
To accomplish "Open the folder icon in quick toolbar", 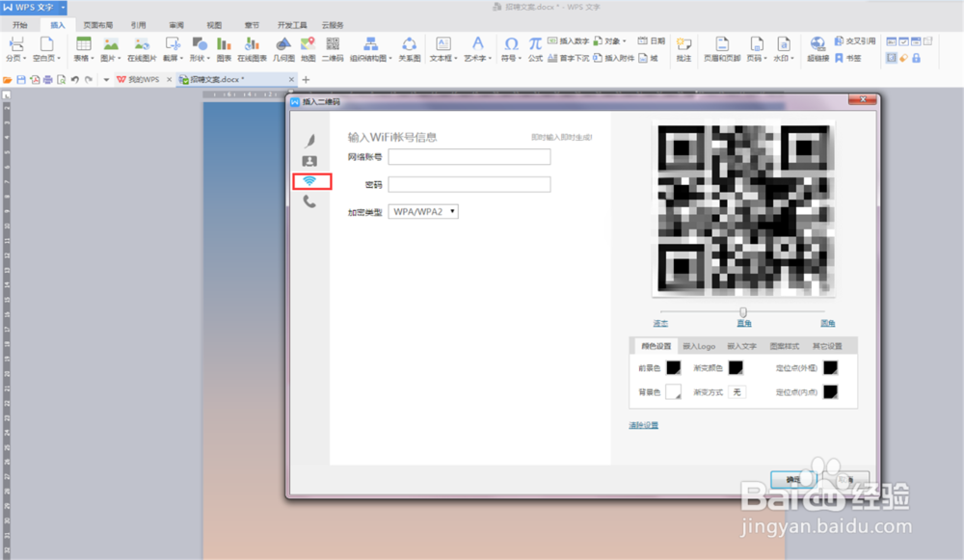I will pyautogui.click(x=8, y=80).
